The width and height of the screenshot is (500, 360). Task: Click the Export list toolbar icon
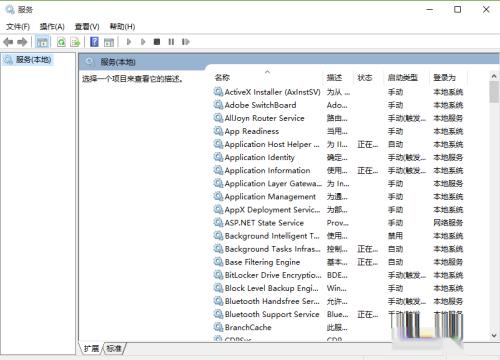coord(75,42)
